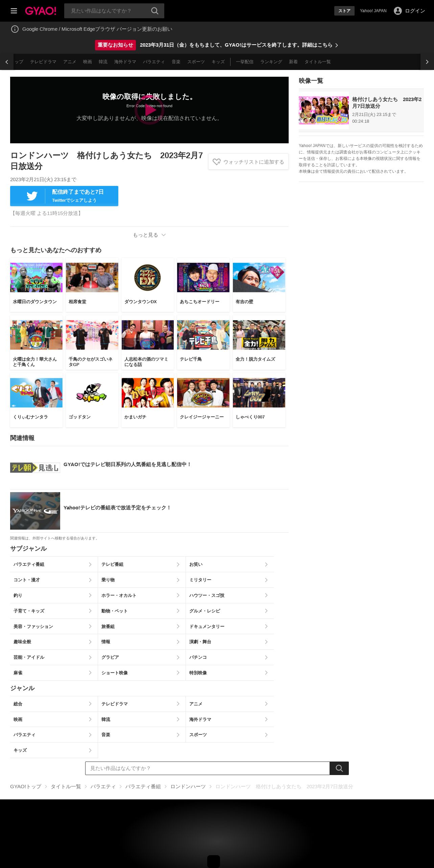Focus the bottom search input field
This screenshot has width=434, height=868.
208,768
